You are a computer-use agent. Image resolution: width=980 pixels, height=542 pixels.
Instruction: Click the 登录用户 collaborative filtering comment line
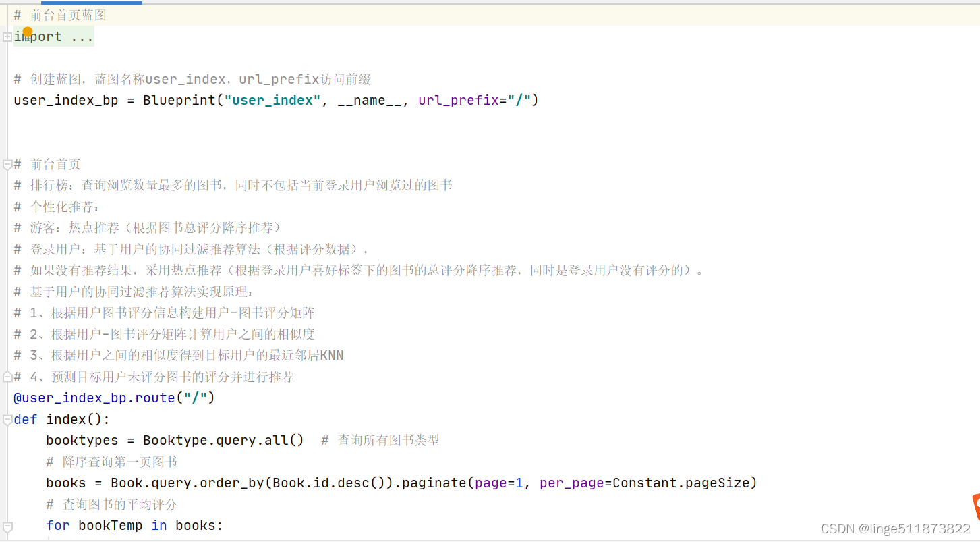click(192, 249)
